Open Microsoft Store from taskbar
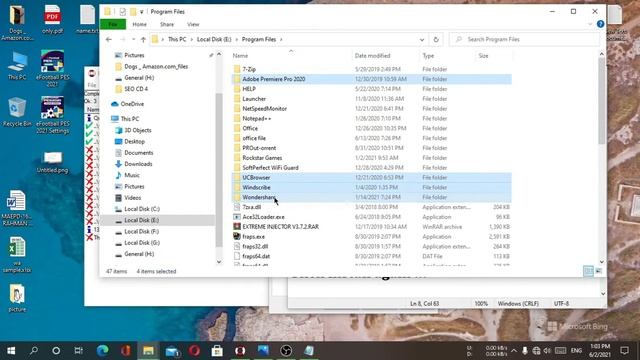The width and height of the screenshot is (640, 360). coord(217,351)
